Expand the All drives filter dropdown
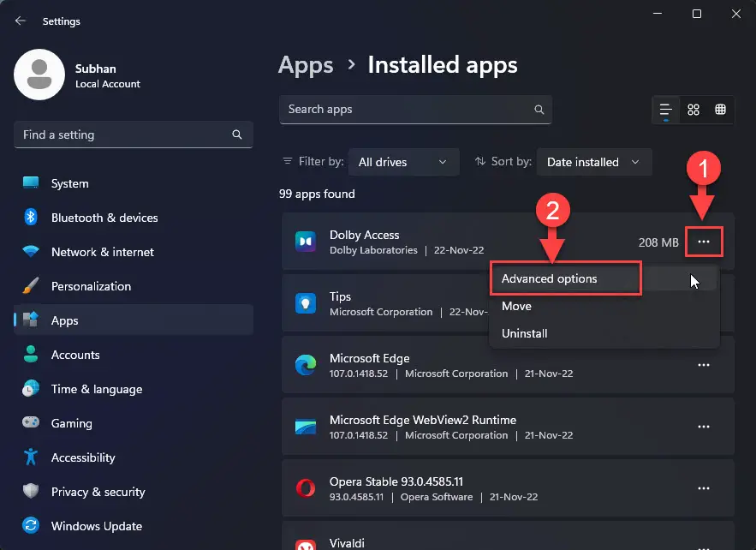The width and height of the screenshot is (756, 550). click(403, 162)
